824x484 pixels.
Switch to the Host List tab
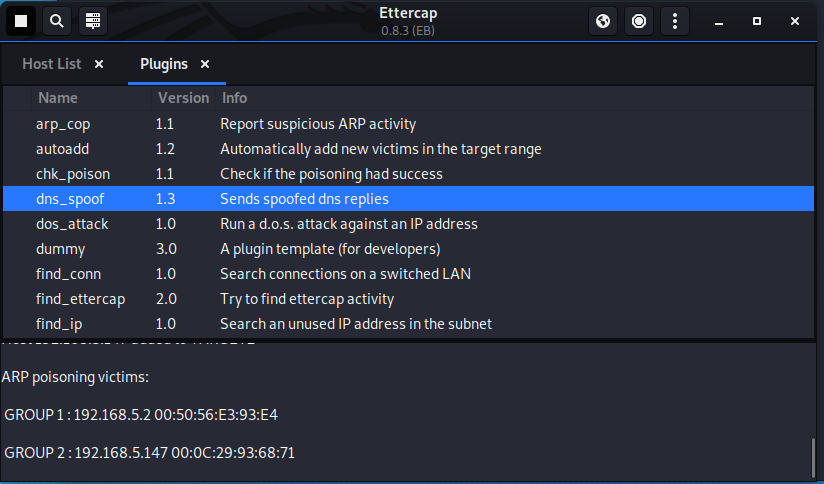[52, 64]
